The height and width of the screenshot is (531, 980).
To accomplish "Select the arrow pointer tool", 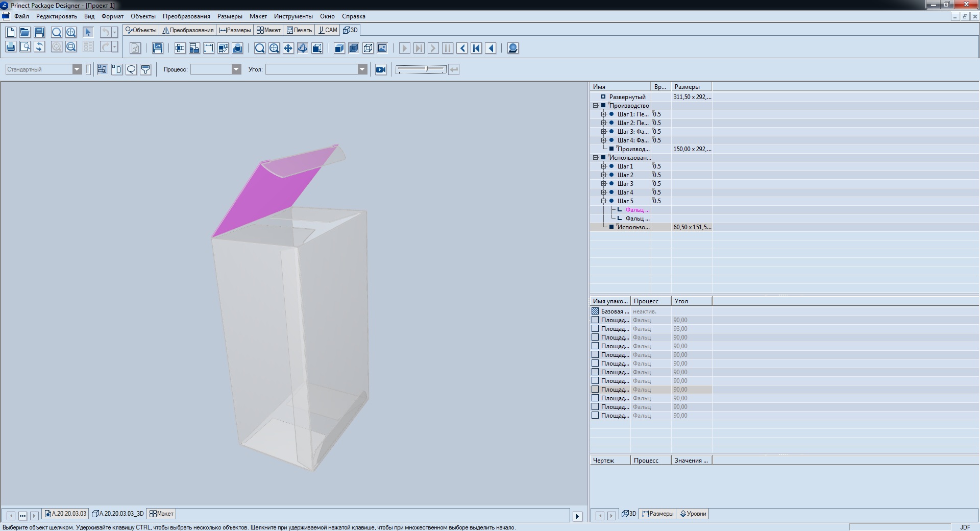I will [88, 32].
